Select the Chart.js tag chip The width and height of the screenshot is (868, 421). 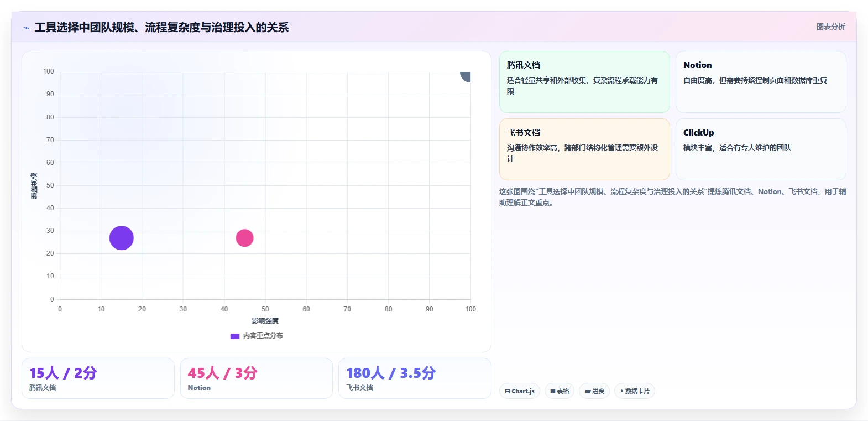click(x=520, y=391)
